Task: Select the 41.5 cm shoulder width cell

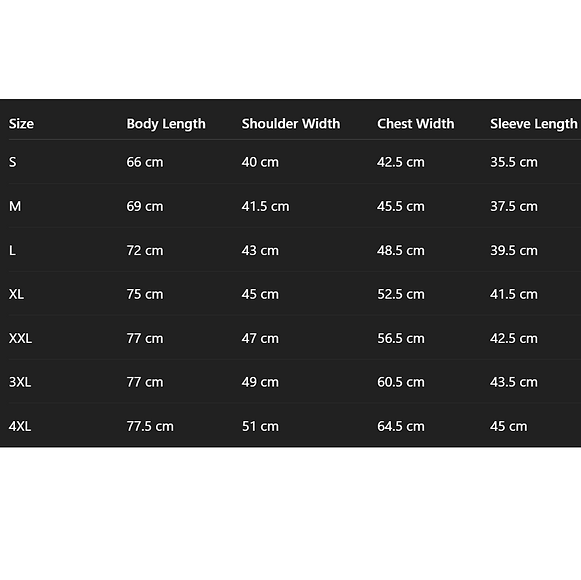Action: (x=265, y=206)
